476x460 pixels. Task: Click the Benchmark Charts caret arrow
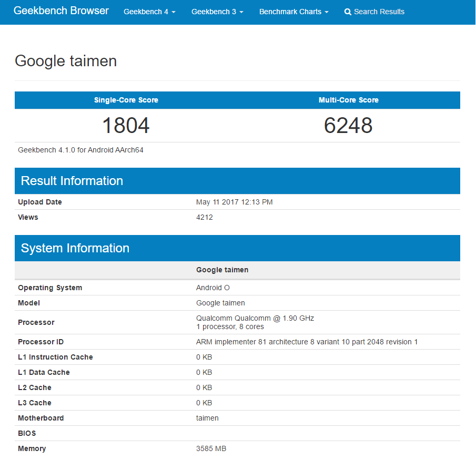[327, 12]
